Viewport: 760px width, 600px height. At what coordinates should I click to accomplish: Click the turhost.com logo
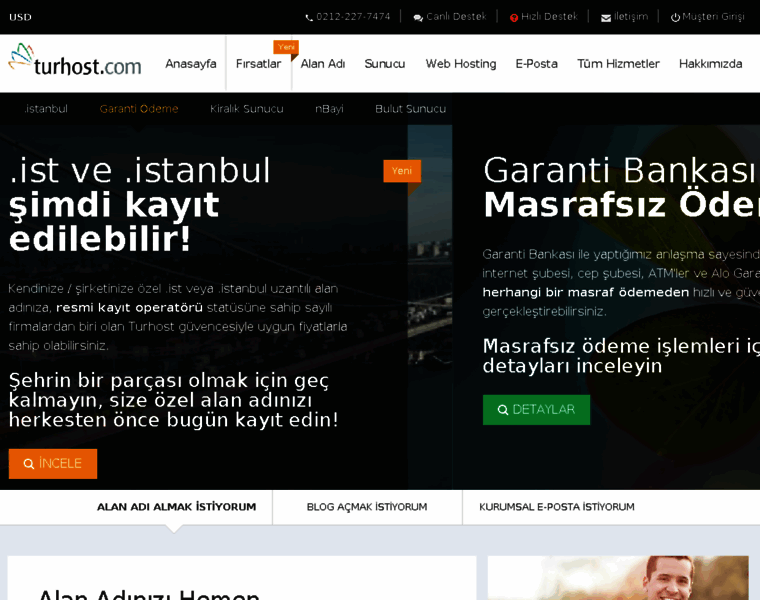75,61
